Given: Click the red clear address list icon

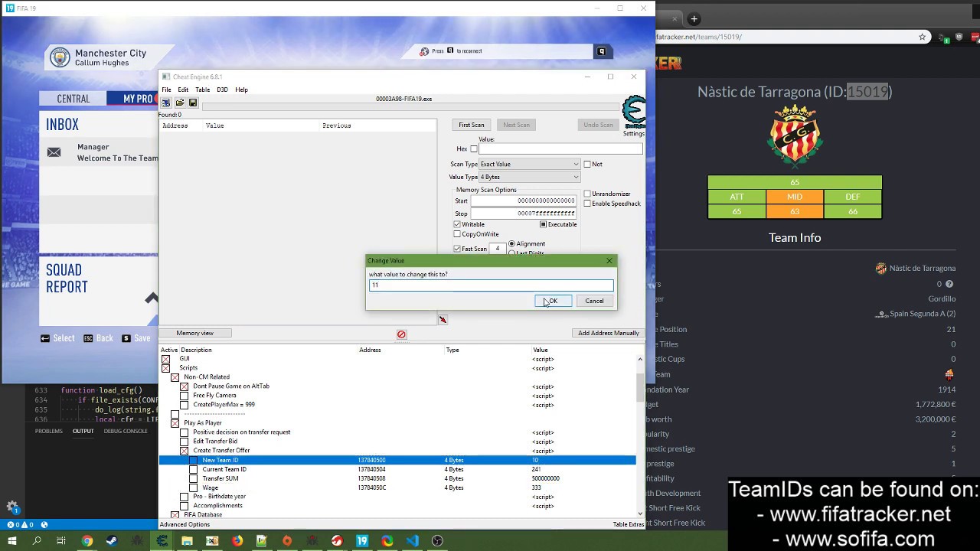Looking at the screenshot, I should pos(401,334).
